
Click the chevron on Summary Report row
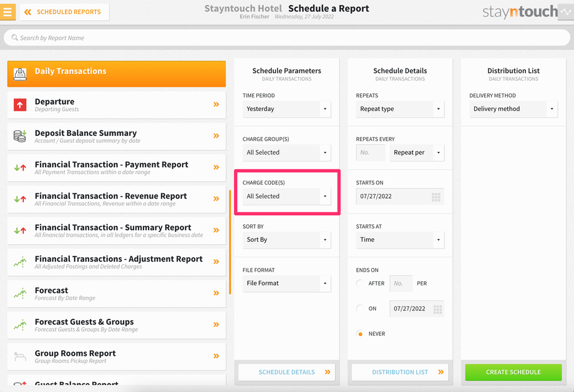click(216, 230)
